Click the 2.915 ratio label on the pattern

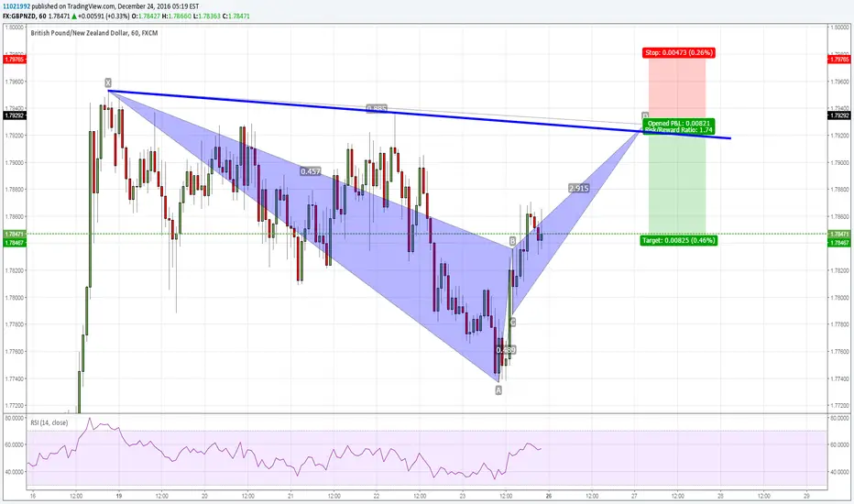click(x=578, y=188)
